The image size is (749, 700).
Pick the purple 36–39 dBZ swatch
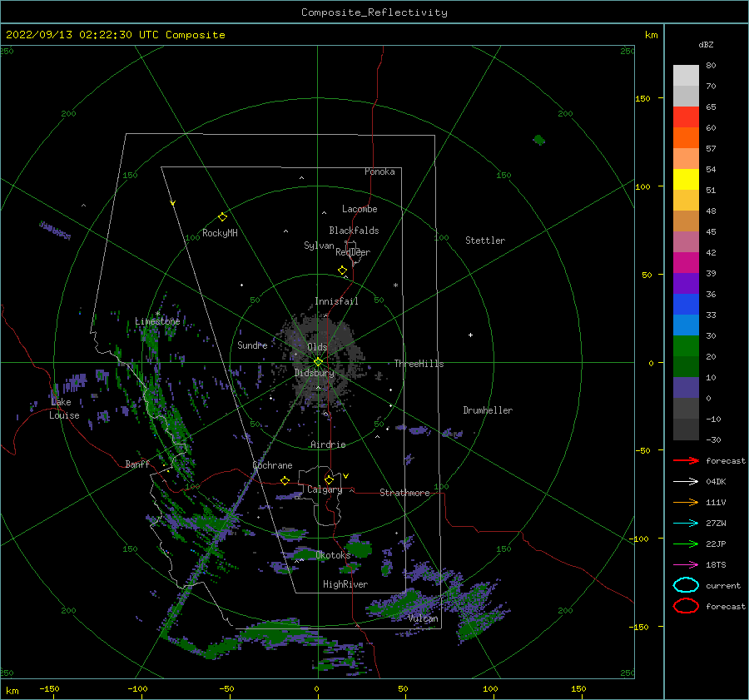pos(686,284)
